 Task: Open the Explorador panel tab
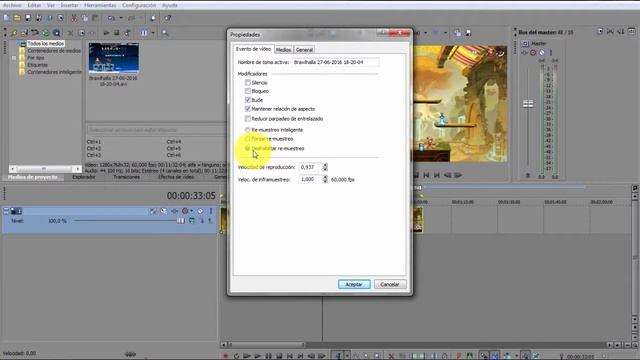tap(84, 177)
